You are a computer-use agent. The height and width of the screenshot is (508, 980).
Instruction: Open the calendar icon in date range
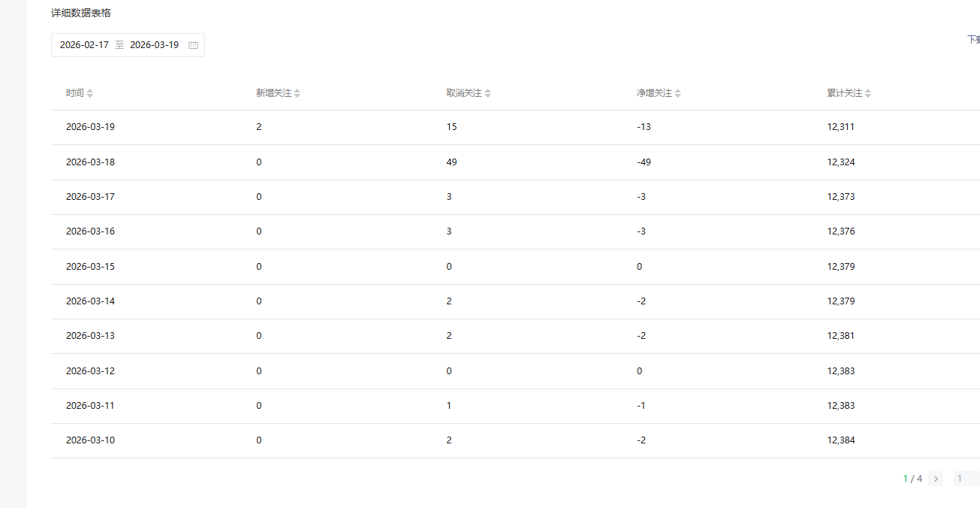pos(193,45)
